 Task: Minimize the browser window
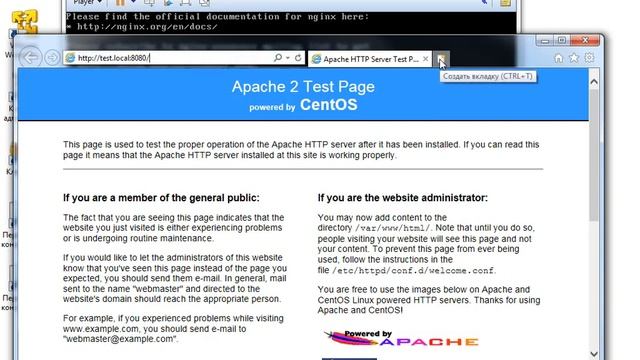point(545,40)
